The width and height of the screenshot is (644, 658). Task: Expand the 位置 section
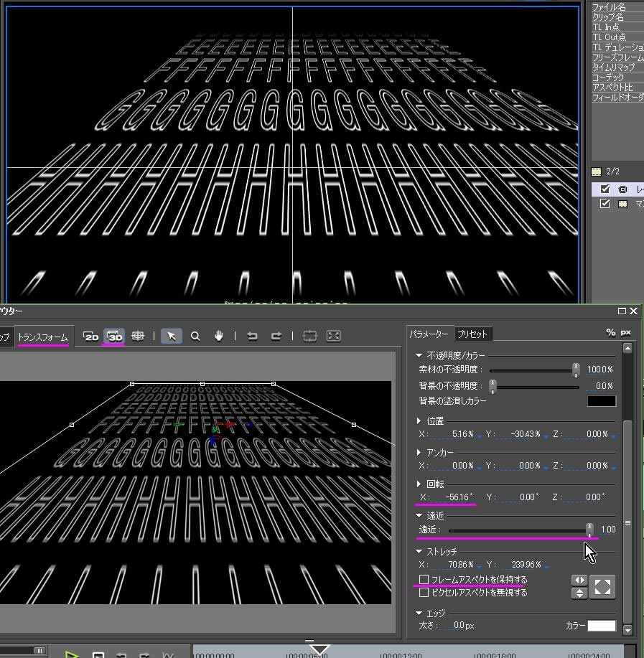419,421
